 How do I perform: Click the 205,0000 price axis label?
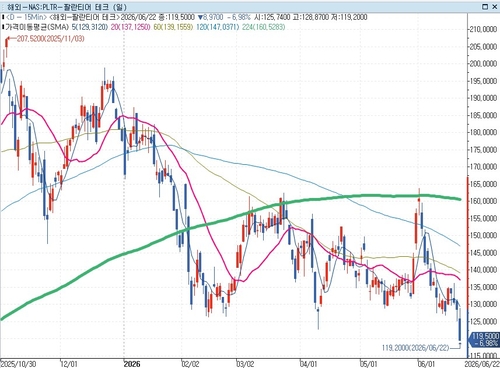483,47
